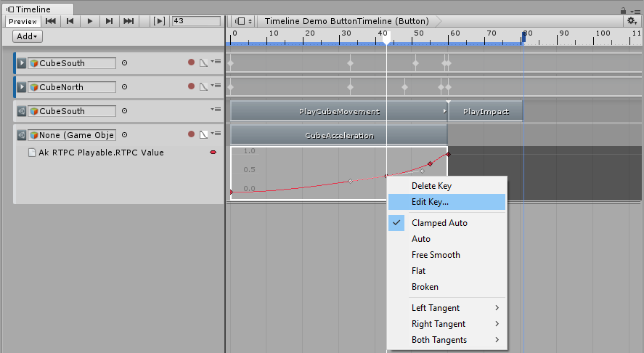This screenshot has width=644, height=353.
Task: Go to the end of timeline
Action: 129,21
